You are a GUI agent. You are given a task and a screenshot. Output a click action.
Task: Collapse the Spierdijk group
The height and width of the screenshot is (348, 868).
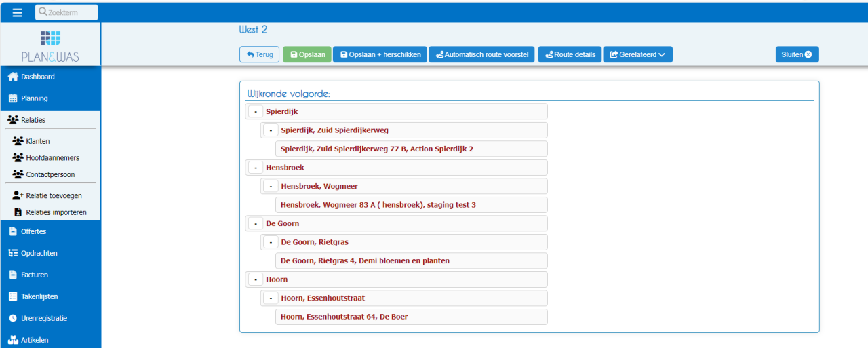click(256, 111)
